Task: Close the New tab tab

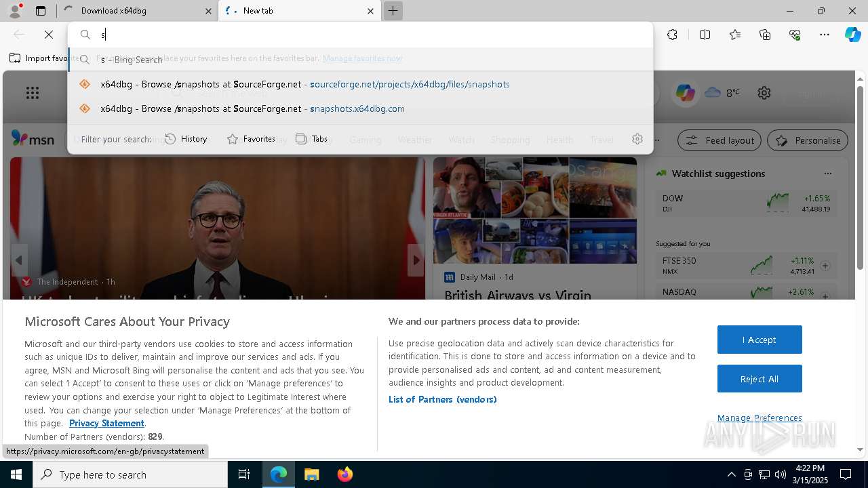Action: [370, 11]
